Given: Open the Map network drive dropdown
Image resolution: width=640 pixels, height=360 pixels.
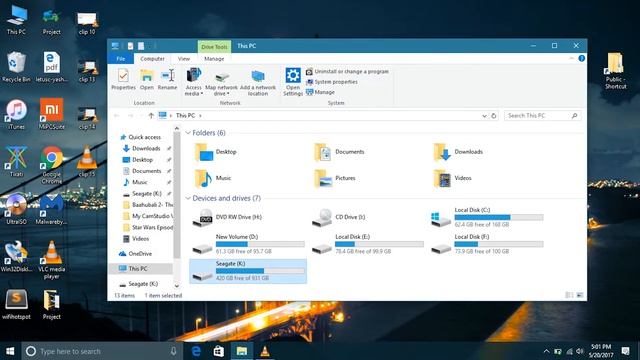Looking at the screenshot, I should [221, 82].
